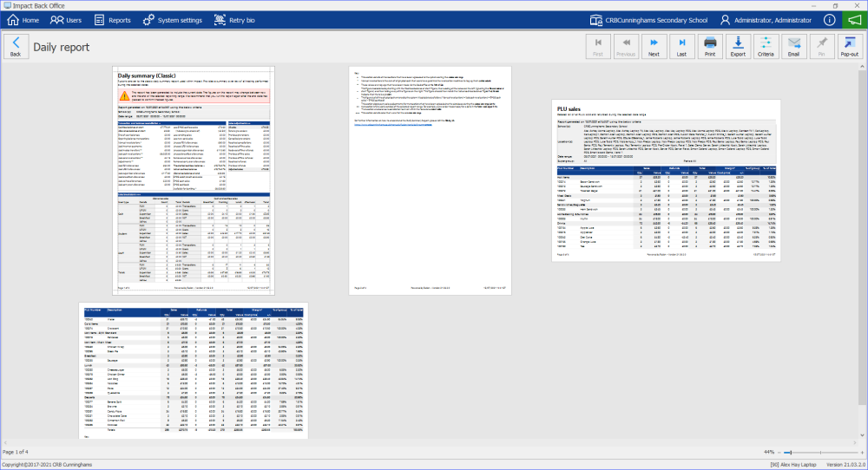Click the Impact Back Office title bar icon
This screenshot has height=470, width=868.
[7, 5]
